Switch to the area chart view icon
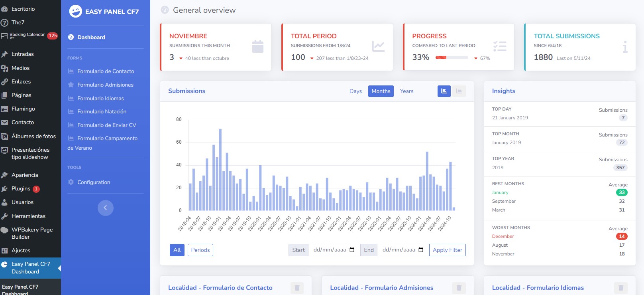Image resolution: width=644 pixels, height=295 pixels. click(x=459, y=91)
